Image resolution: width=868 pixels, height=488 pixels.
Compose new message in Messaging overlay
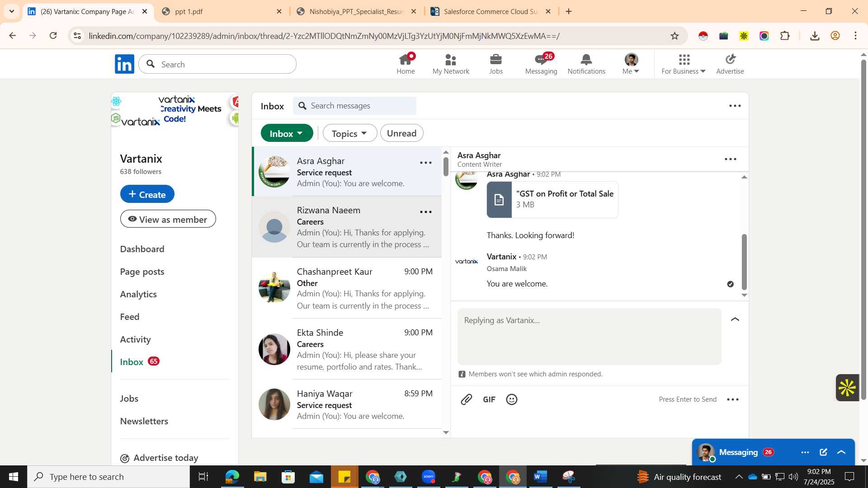click(x=823, y=452)
